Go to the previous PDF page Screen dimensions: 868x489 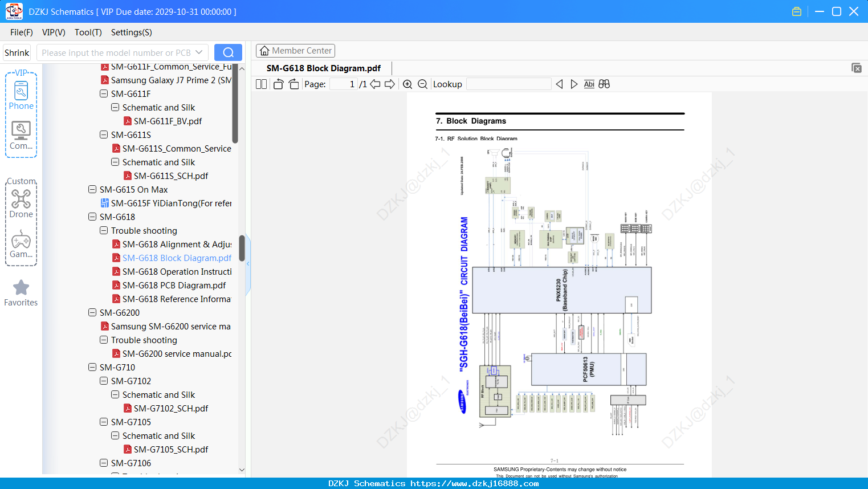(375, 84)
